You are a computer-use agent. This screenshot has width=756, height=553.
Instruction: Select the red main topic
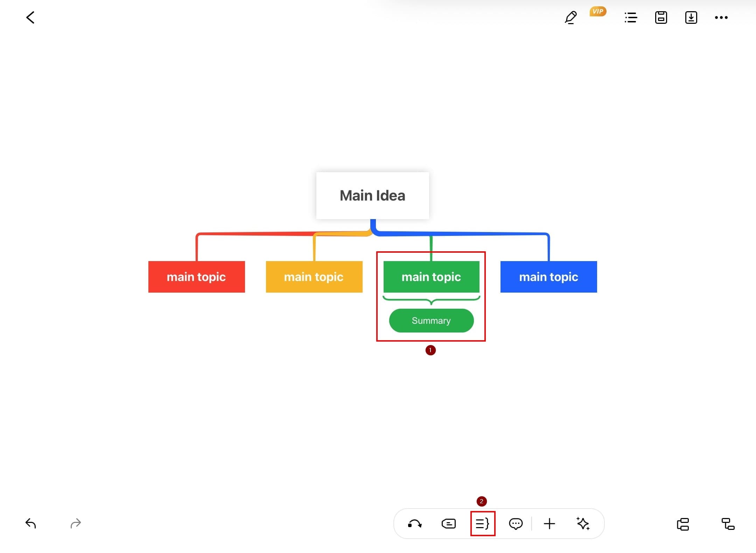click(196, 276)
